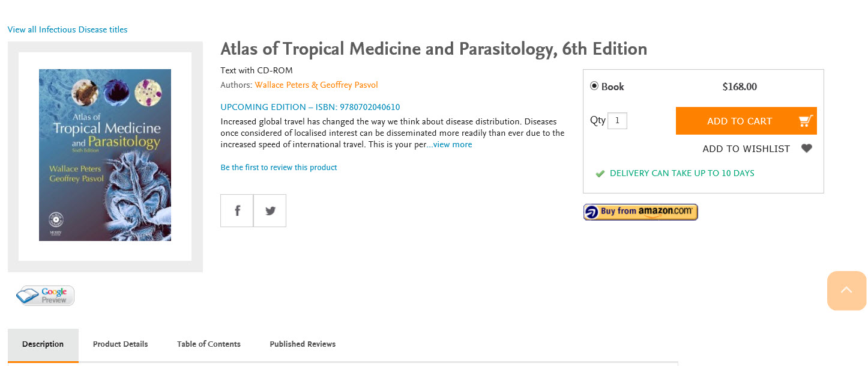Click View all Infectious Disease titles
The height and width of the screenshot is (366, 868).
[x=67, y=29]
